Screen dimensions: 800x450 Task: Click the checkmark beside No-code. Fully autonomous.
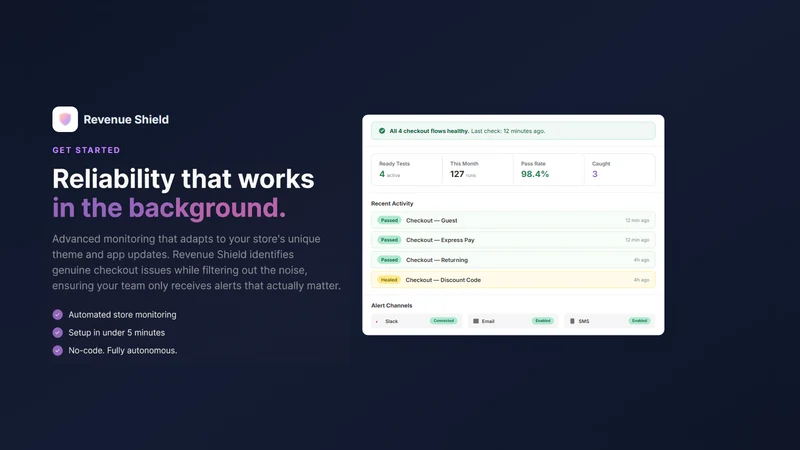tap(58, 351)
